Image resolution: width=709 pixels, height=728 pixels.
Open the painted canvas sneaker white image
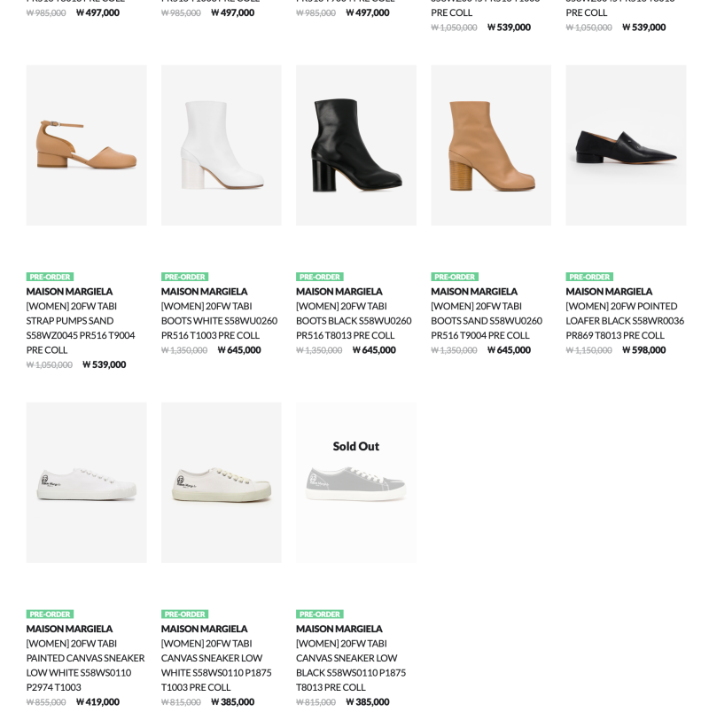[86, 483]
